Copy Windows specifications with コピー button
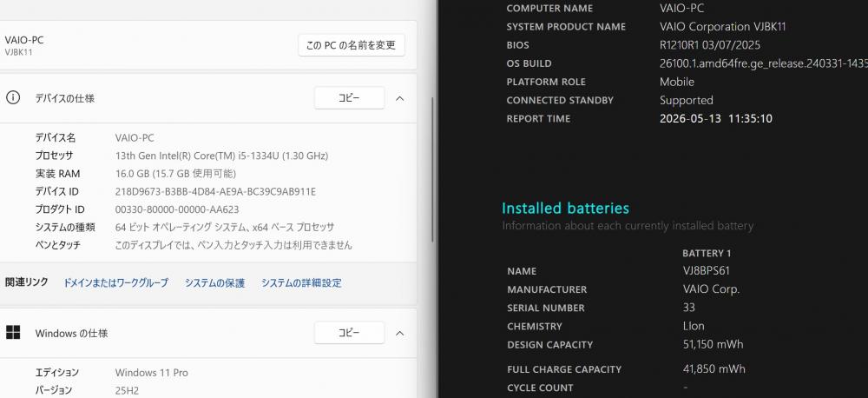 tap(349, 333)
